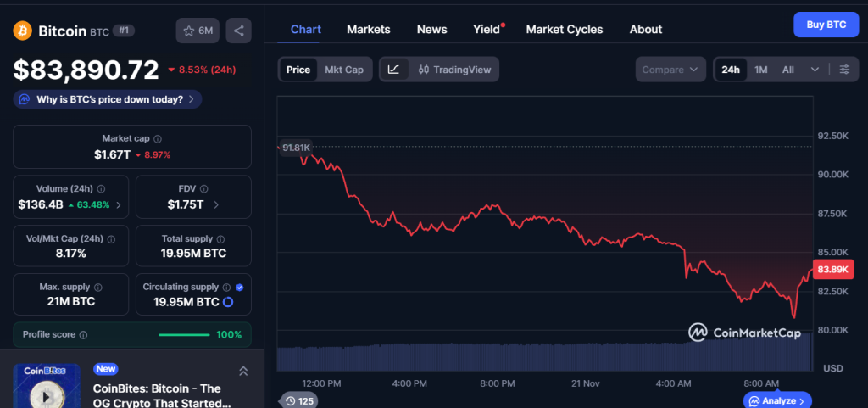Click the $1.67T market cap value
The width and height of the screenshot is (868, 408).
tap(113, 154)
